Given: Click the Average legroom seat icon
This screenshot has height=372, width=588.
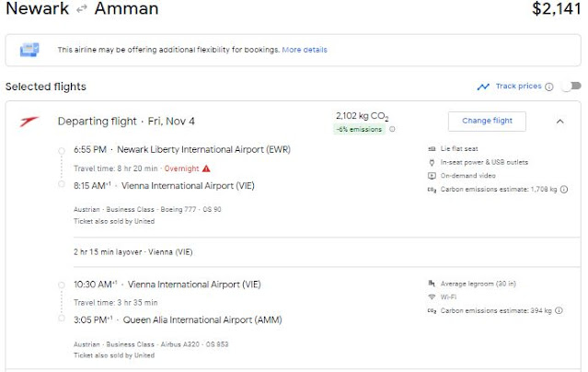Looking at the screenshot, I should coord(432,284).
